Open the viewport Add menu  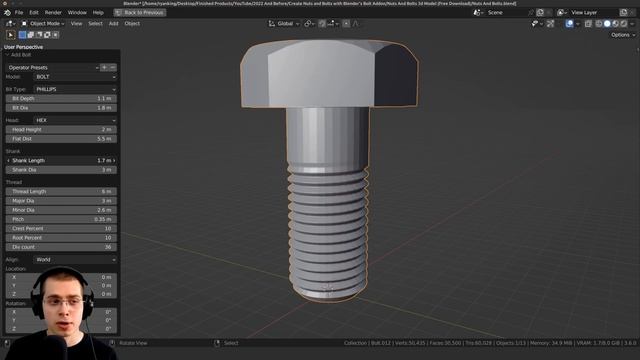tap(113, 24)
